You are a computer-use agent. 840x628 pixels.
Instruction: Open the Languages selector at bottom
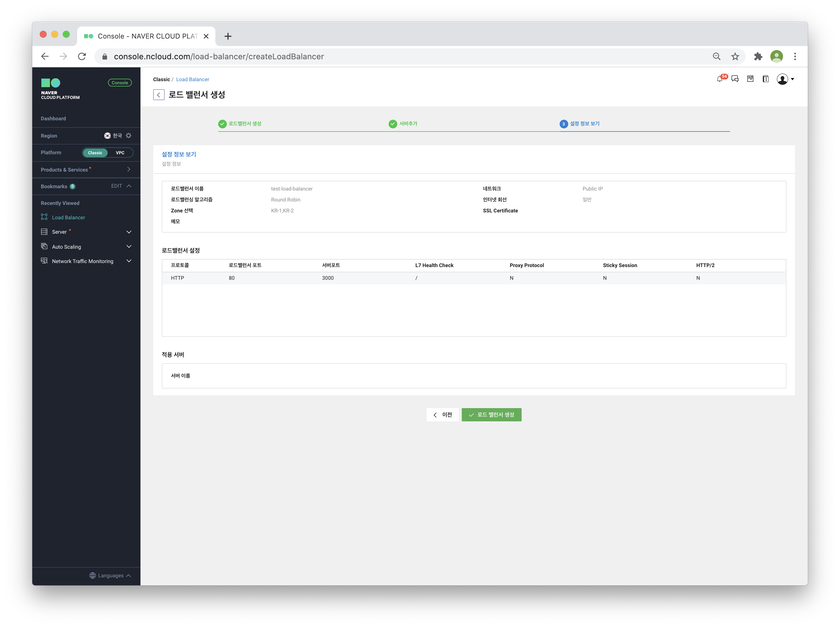point(110,576)
